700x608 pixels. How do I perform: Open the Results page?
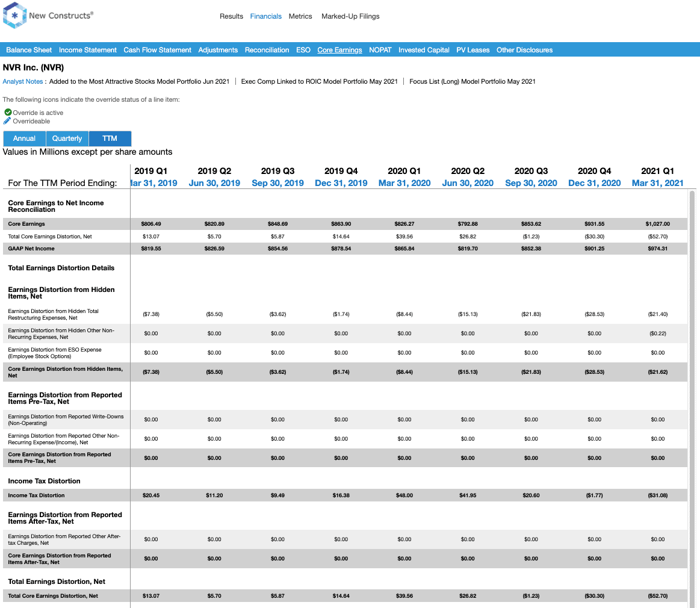tap(231, 16)
